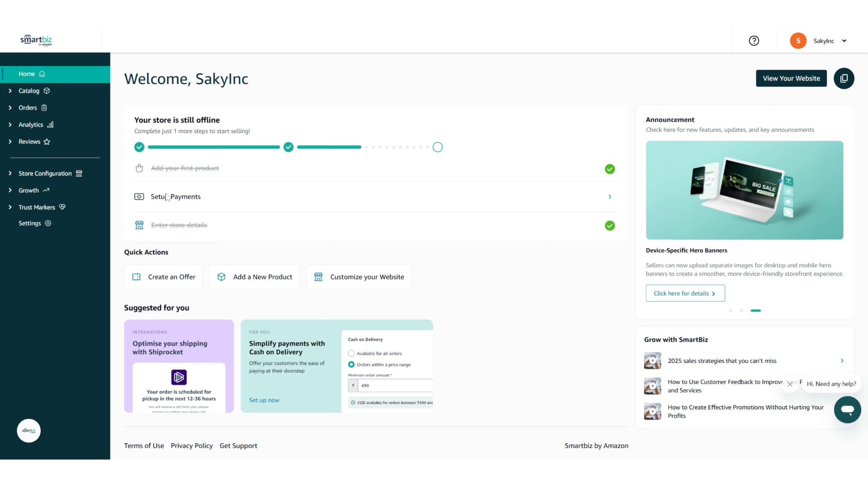Screen dimensions: 868x488
Task: Click the Add a New Product button
Action: pos(254,277)
